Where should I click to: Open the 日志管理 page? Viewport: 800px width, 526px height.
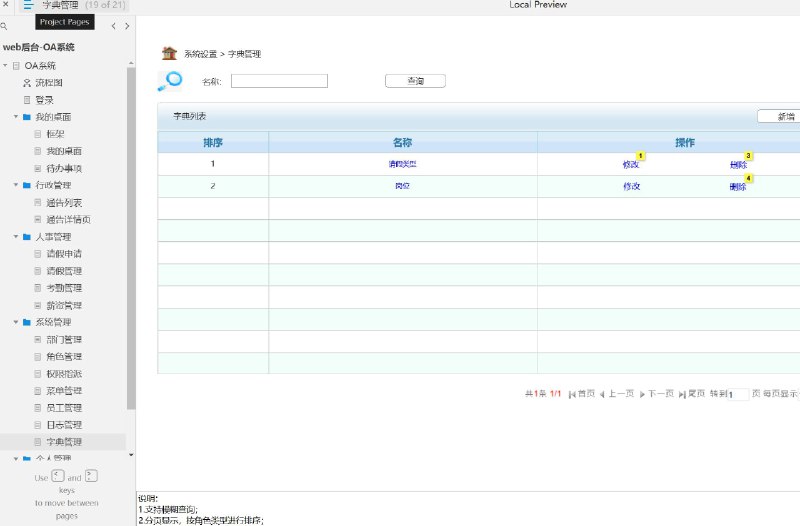[x=64, y=424]
